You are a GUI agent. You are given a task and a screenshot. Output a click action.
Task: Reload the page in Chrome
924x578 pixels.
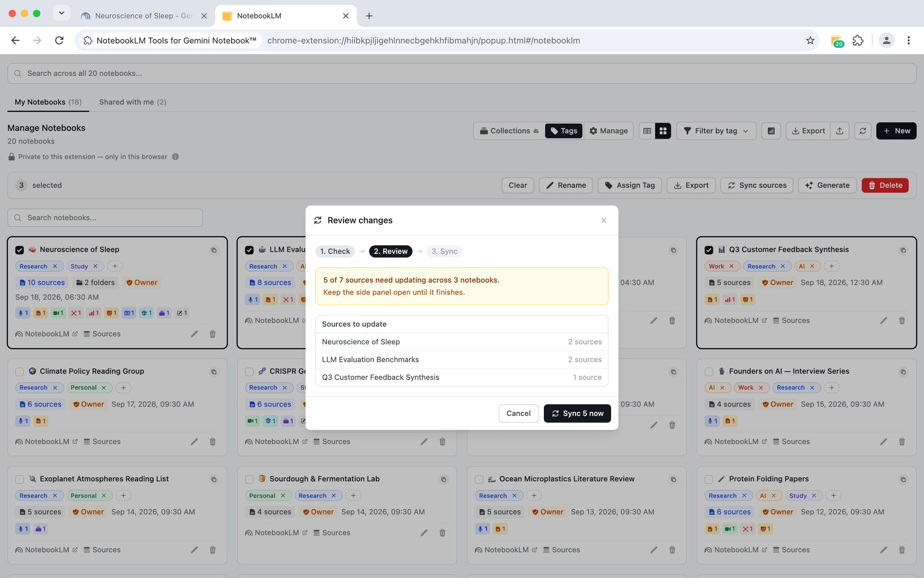tap(59, 40)
